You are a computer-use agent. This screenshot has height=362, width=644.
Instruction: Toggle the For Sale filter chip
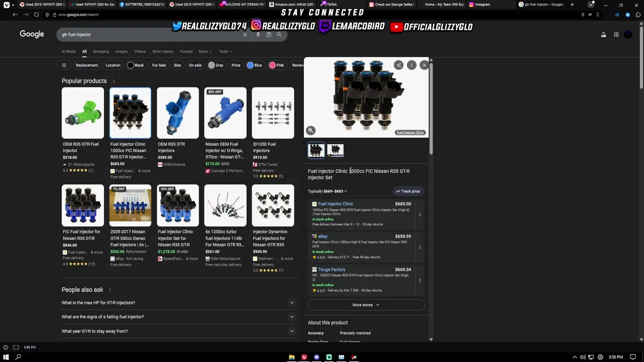[159, 65]
